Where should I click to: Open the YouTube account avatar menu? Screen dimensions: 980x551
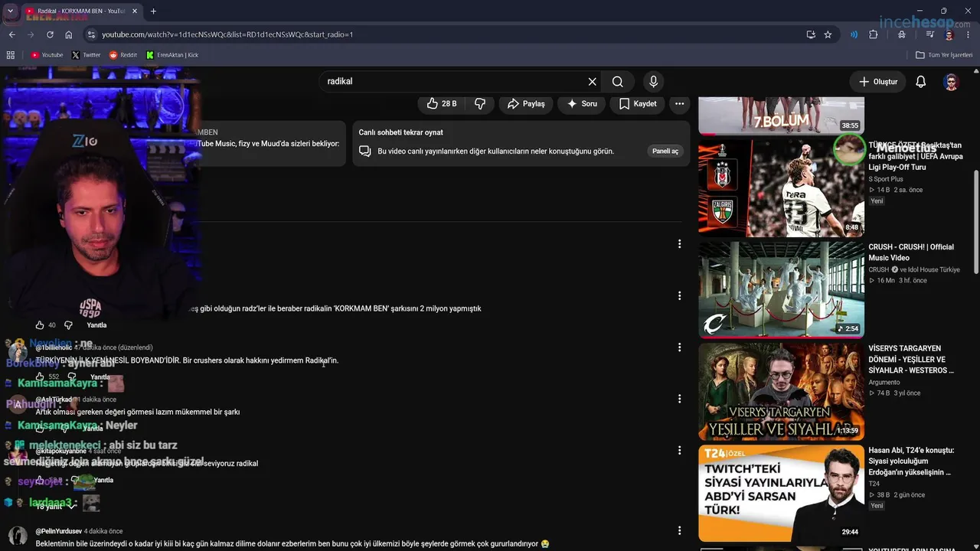[952, 82]
